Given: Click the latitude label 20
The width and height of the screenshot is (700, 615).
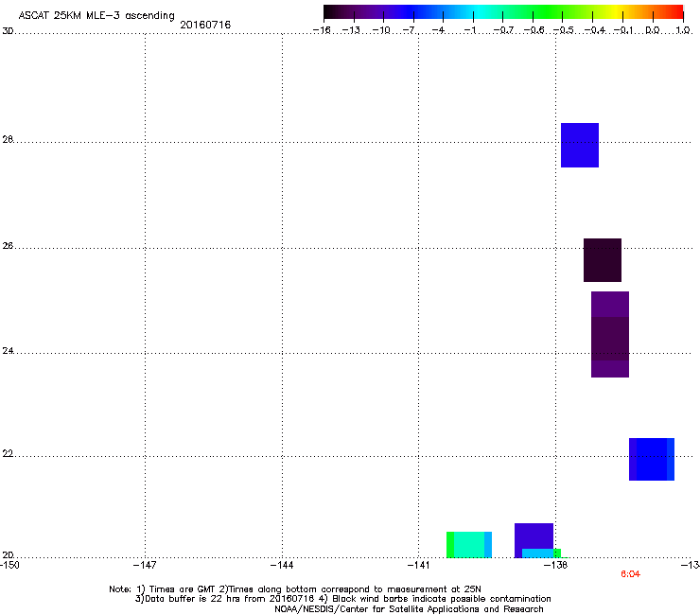Looking at the screenshot, I should click(8, 555).
